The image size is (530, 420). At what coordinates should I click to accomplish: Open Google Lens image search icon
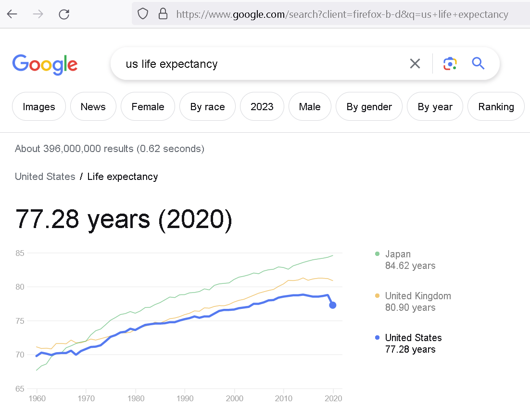coord(450,64)
